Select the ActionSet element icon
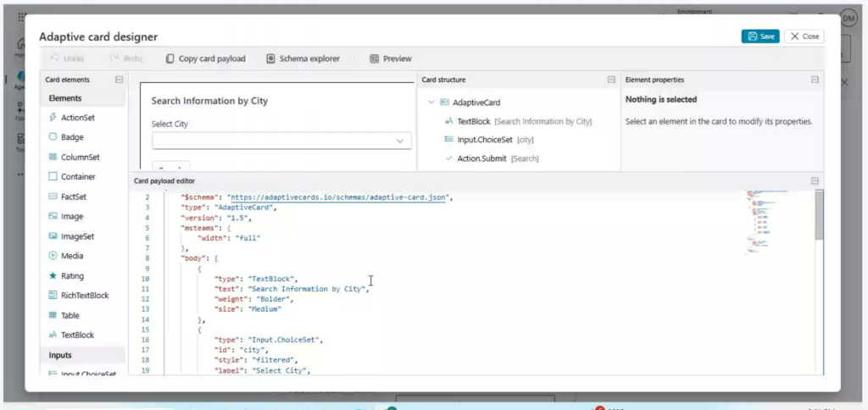Image resolution: width=868 pixels, height=410 pixels. [x=53, y=117]
